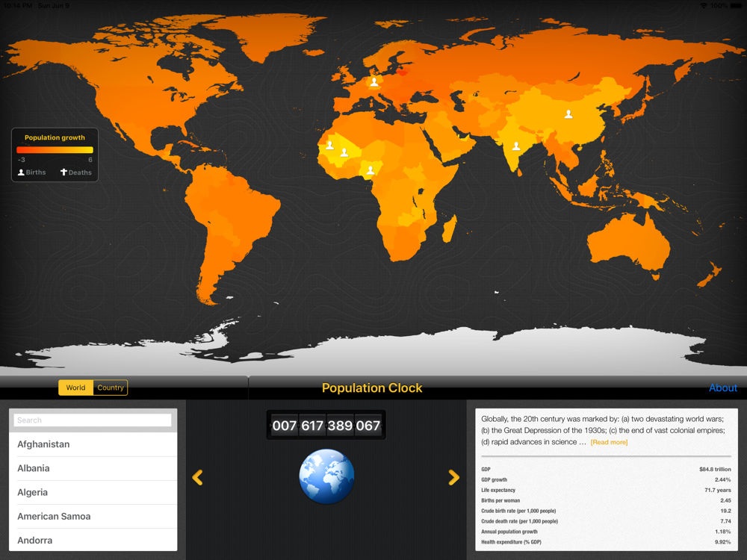
Task: Go to next with the right arrow
Action: click(x=454, y=477)
